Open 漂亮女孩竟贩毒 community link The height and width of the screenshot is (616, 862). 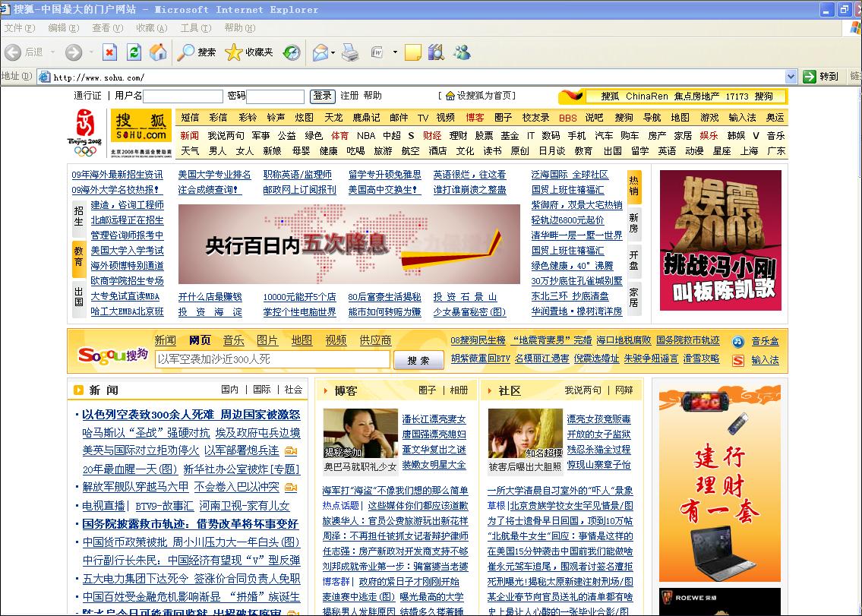pos(599,419)
